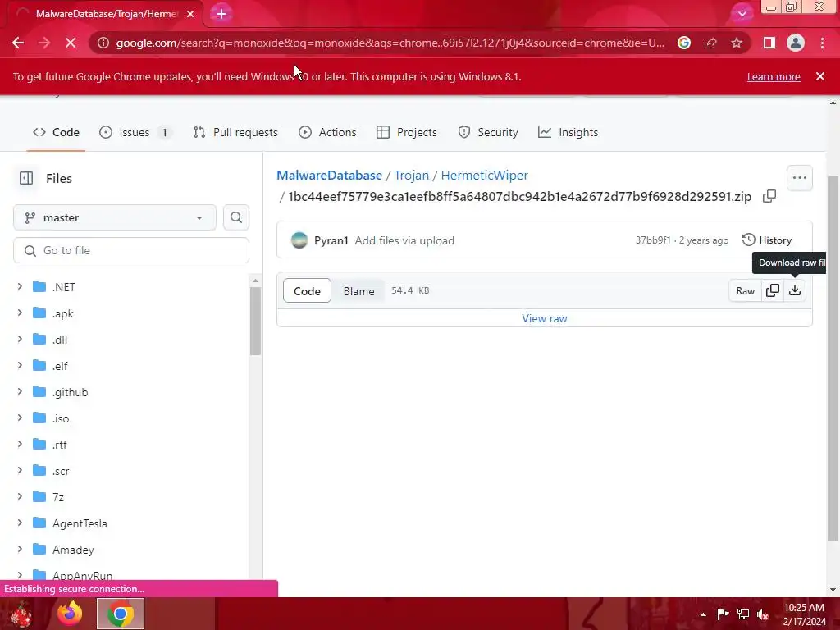Copy raw file contents icon
The width and height of the screenshot is (840, 630).
click(x=773, y=291)
